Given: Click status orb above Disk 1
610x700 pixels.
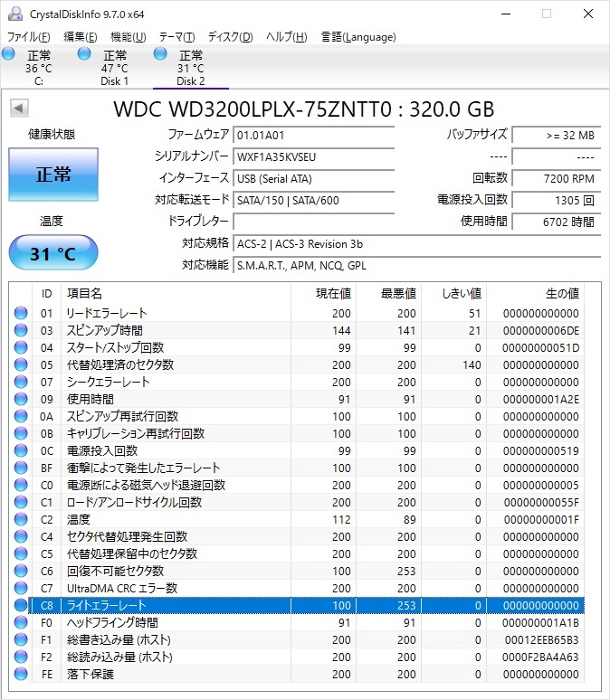Looking at the screenshot, I should click(x=84, y=54).
